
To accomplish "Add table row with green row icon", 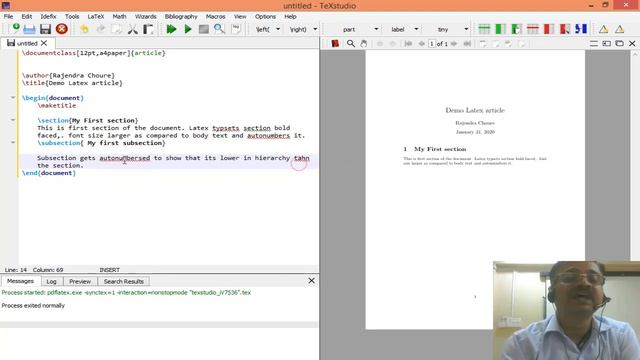I will 484,29.
